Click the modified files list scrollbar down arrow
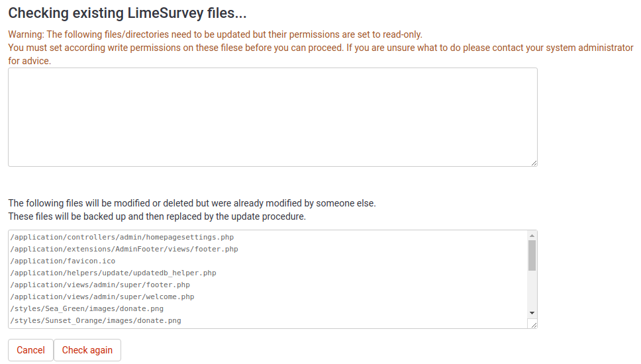Screen dimensions: 641x364 [x=532, y=312]
